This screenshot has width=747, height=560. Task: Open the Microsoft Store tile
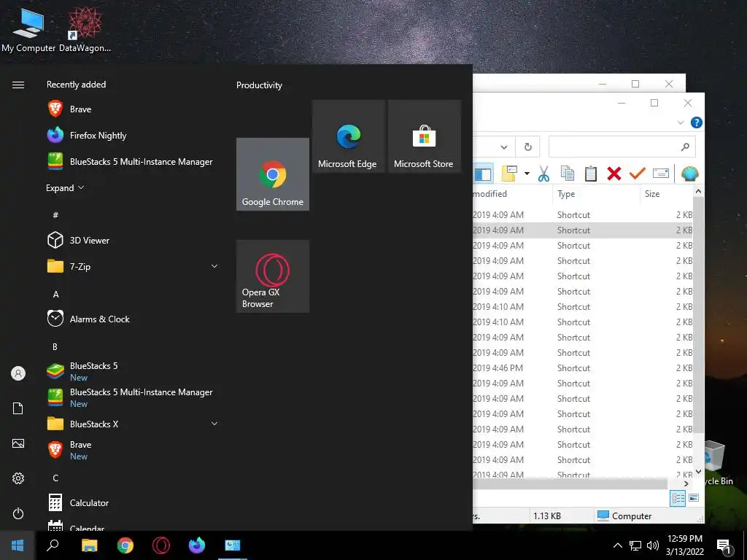(424, 136)
